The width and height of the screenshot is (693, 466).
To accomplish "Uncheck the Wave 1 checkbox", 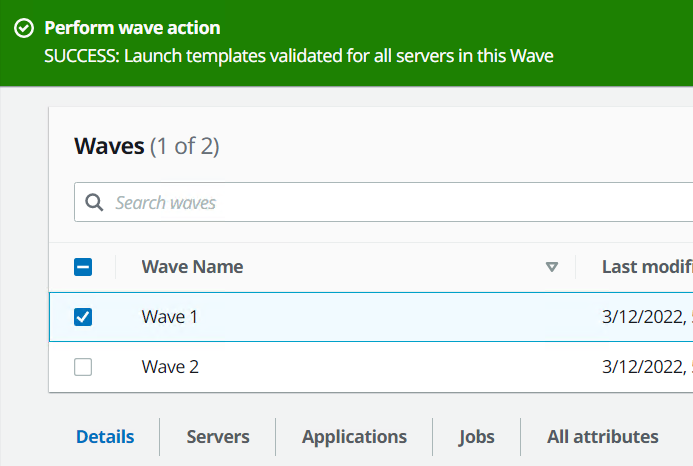I will tap(83, 317).
